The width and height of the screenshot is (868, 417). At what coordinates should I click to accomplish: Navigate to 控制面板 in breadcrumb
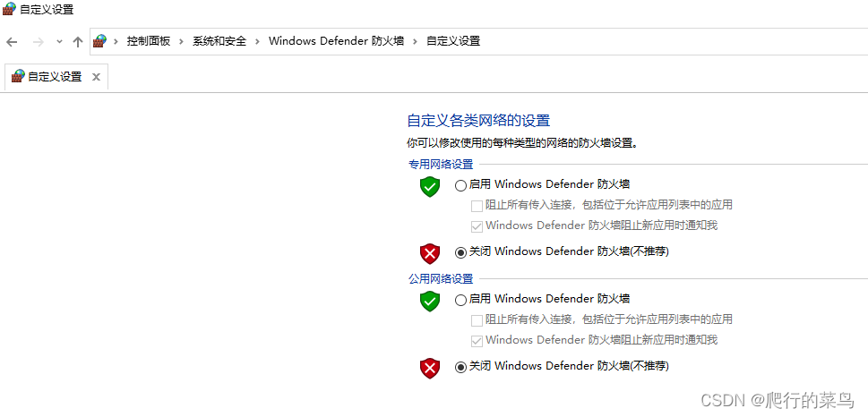(149, 41)
